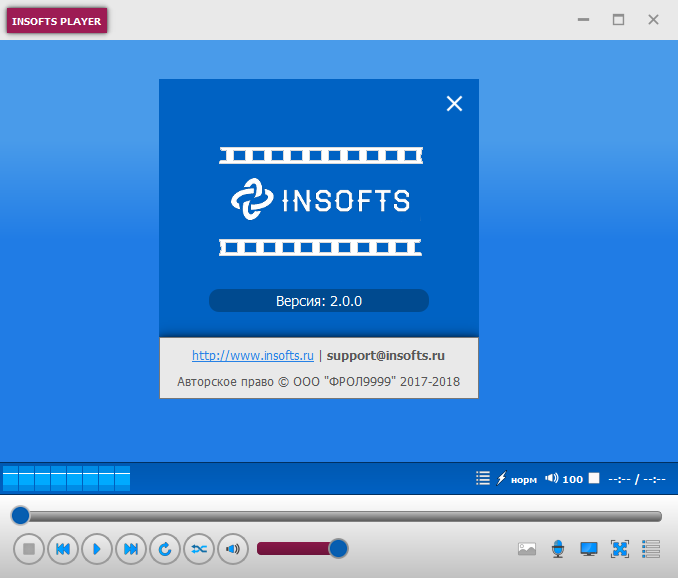Image resolution: width=678 pixels, height=578 pixels.
Task: Click the list icon in blue status bar
Action: (483, 478)
